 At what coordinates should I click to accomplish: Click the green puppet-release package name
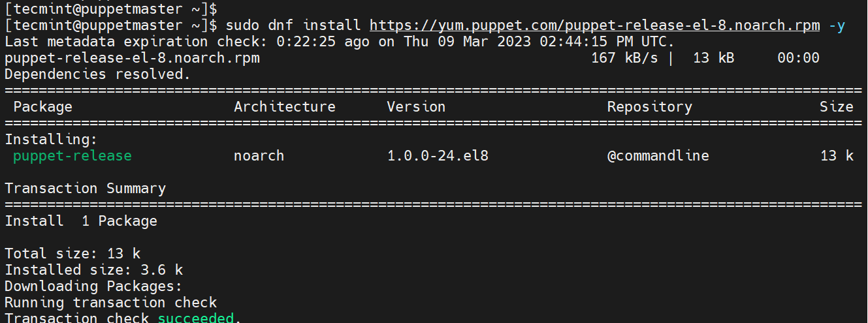point(72,156)
